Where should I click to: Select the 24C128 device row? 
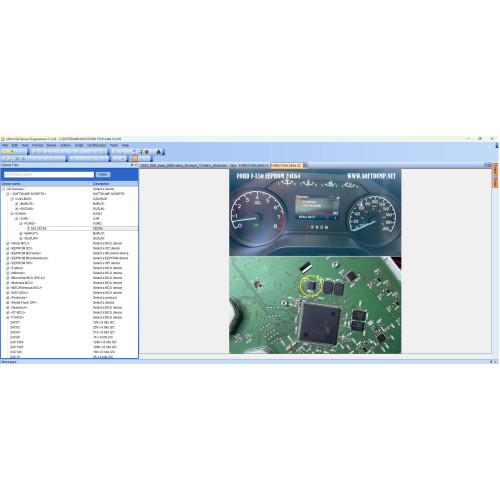point(69,352)
